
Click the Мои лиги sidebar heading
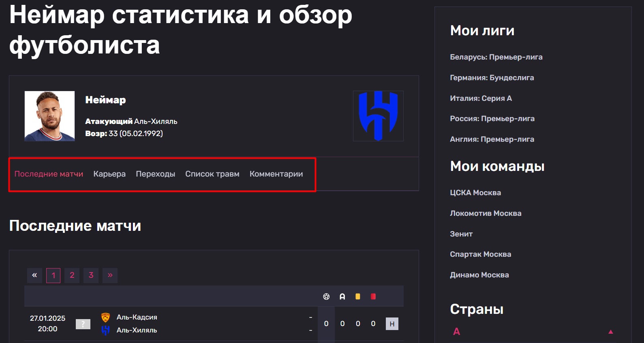482,30
